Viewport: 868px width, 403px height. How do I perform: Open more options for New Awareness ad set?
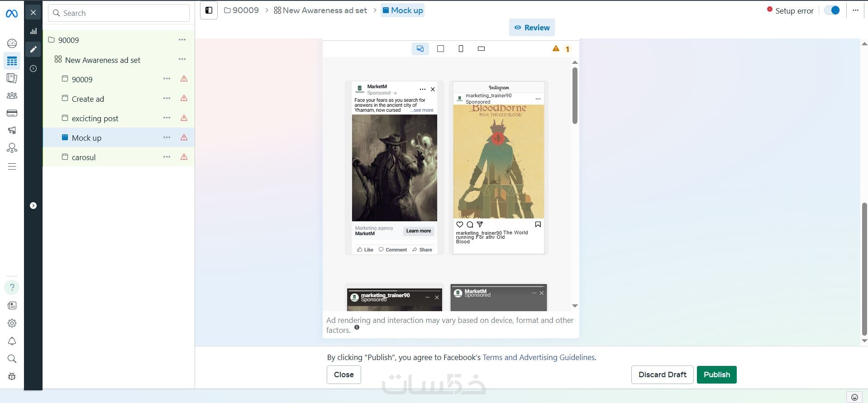point(182,59)
